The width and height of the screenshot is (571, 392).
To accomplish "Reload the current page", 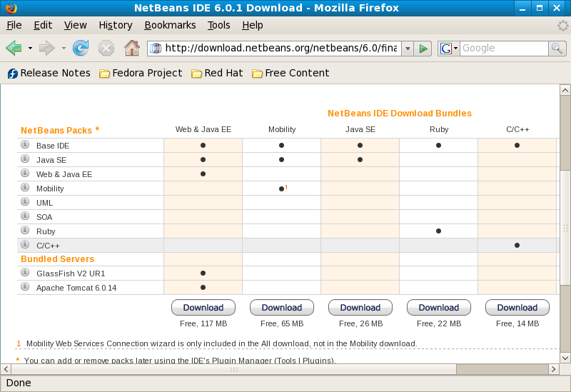I will [81, 48].
